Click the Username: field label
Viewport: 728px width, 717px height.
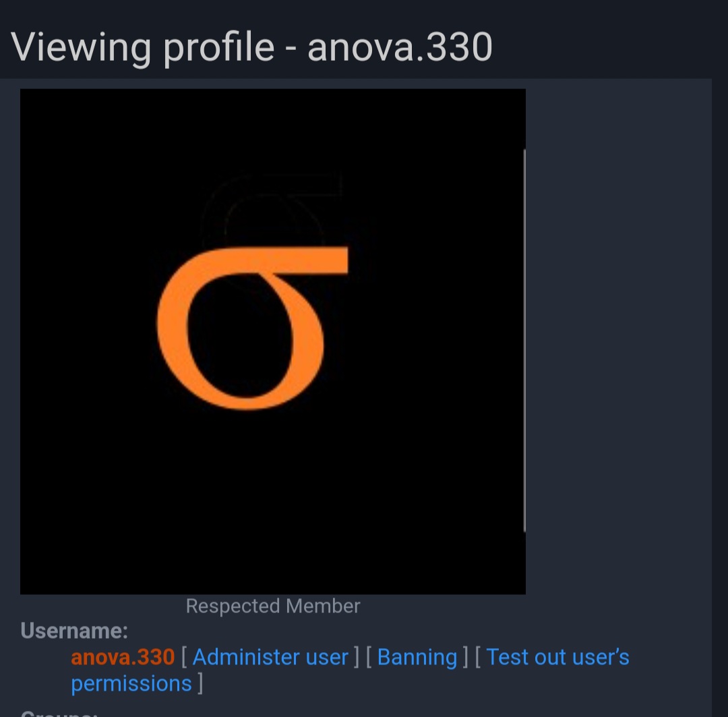coord(74,631)
